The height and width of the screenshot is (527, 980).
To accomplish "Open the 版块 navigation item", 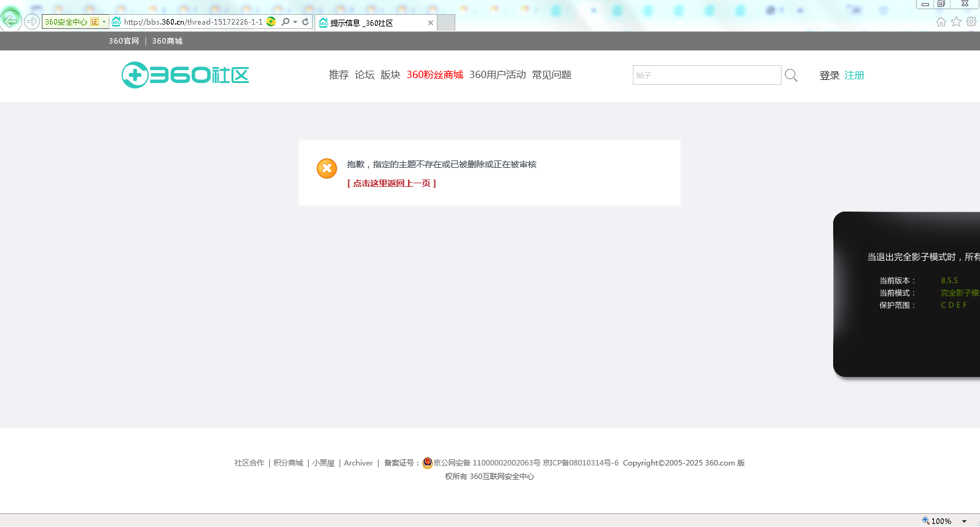I will pos(390,75).
